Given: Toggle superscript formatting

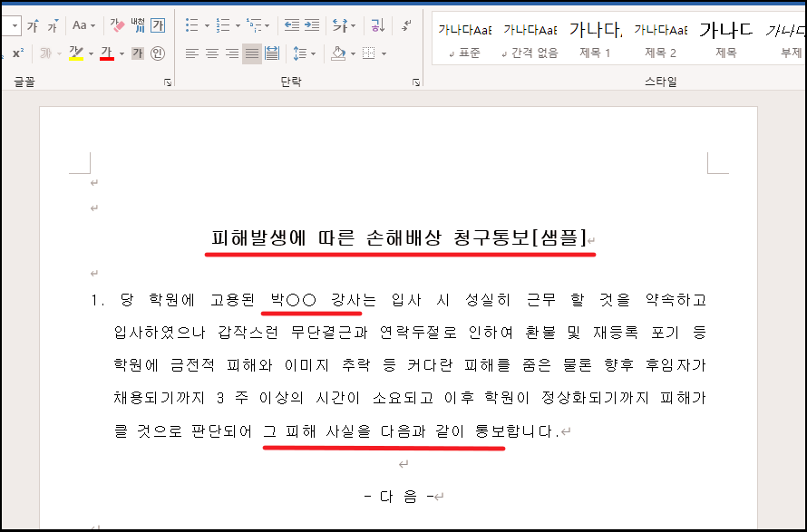Looking at the screenshot, I should 18,53.
